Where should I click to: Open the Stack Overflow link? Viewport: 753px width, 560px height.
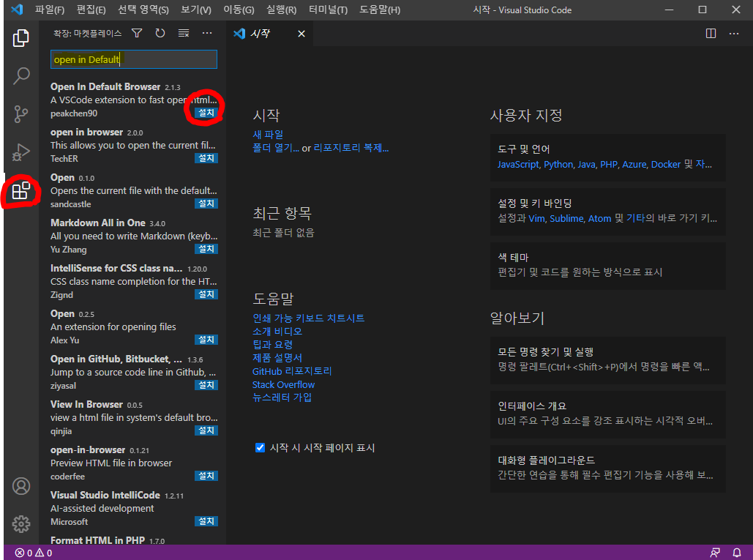283,385
